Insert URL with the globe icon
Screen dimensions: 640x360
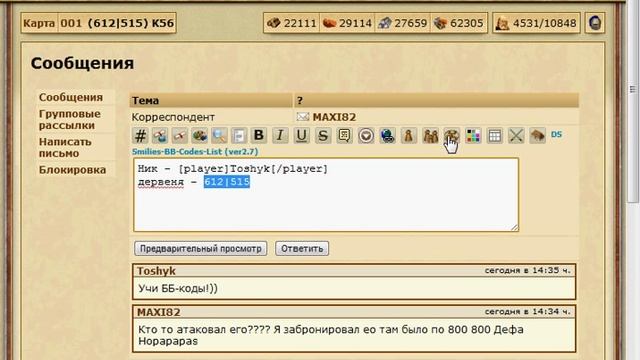pos(387,136)
